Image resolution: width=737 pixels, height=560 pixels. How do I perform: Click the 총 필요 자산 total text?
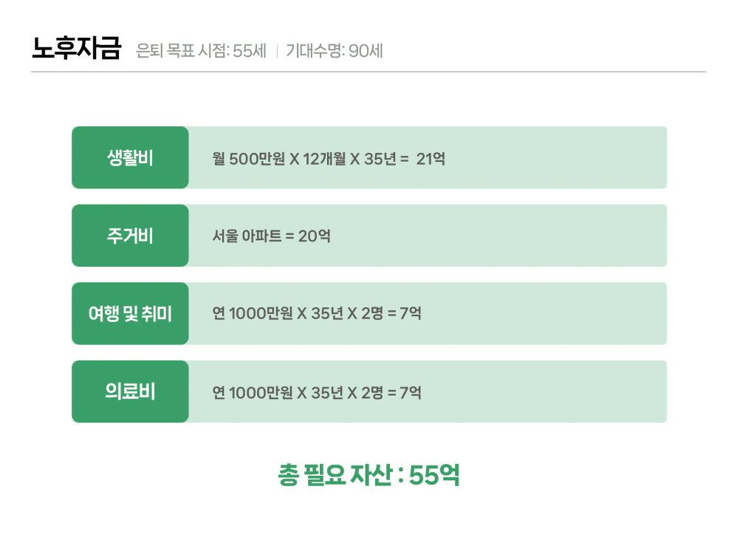335,475
